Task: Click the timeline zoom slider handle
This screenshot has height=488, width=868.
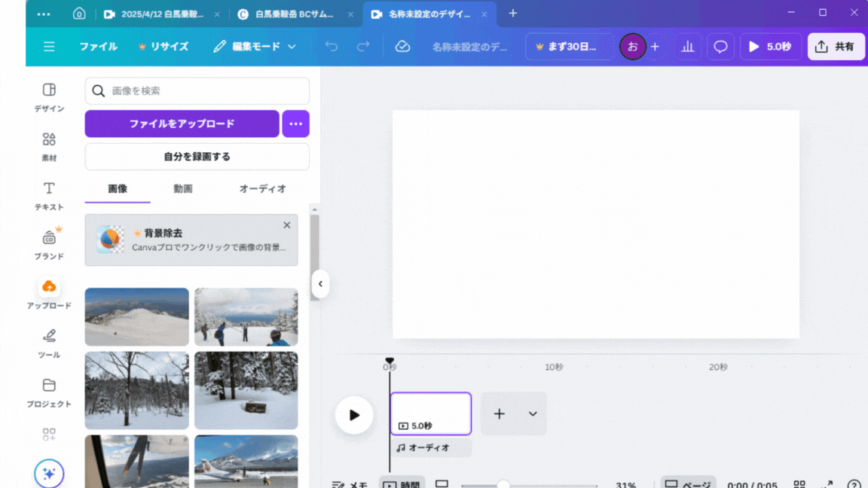Action: pos(503,485)
